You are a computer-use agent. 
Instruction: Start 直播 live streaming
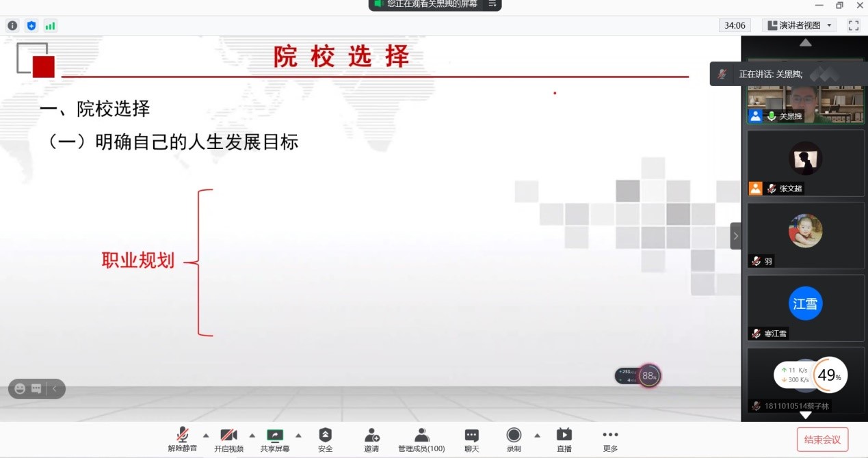tap(564, 440)
